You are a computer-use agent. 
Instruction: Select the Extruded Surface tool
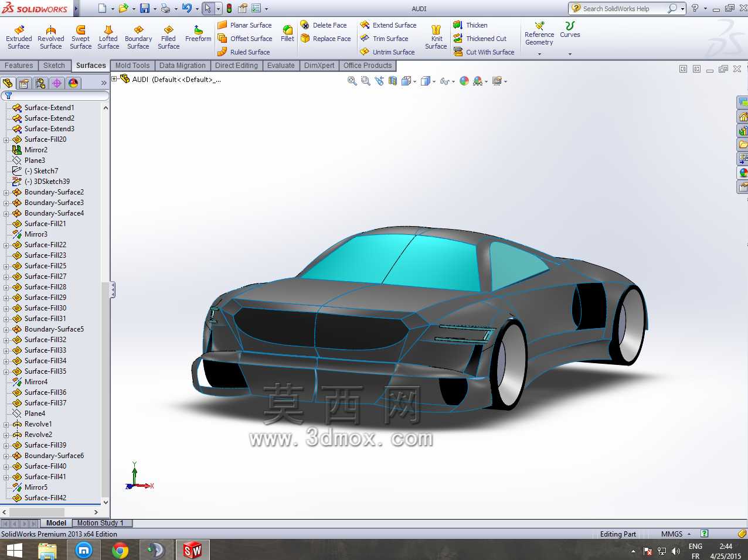pos(19,37)
